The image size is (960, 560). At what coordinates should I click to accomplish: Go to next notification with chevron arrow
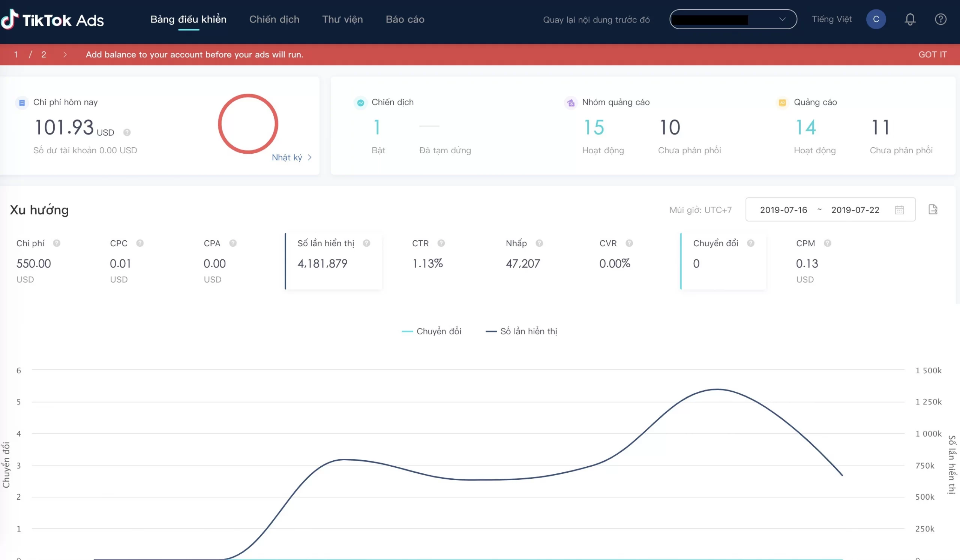click(65, 54)
